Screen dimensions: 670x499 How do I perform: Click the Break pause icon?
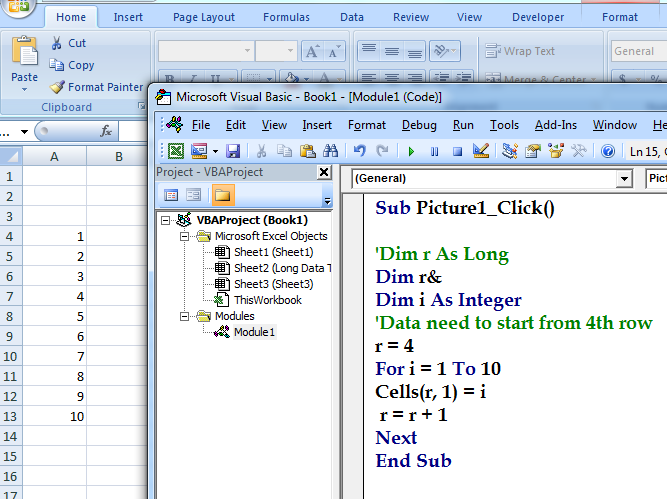[435, 152]
